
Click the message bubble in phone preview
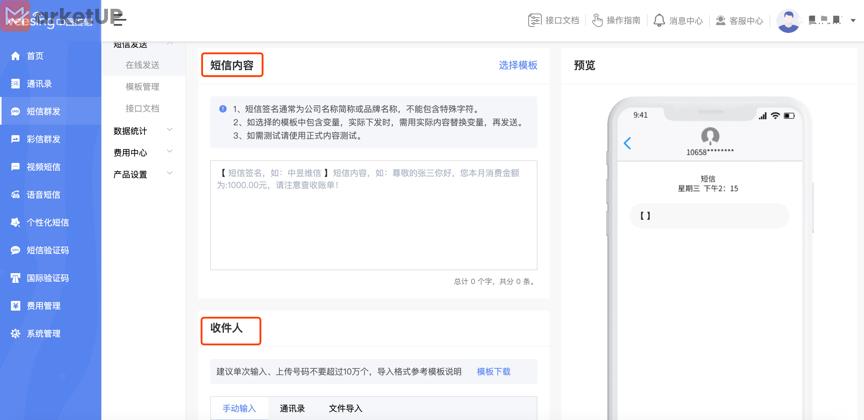coord(709,216)
